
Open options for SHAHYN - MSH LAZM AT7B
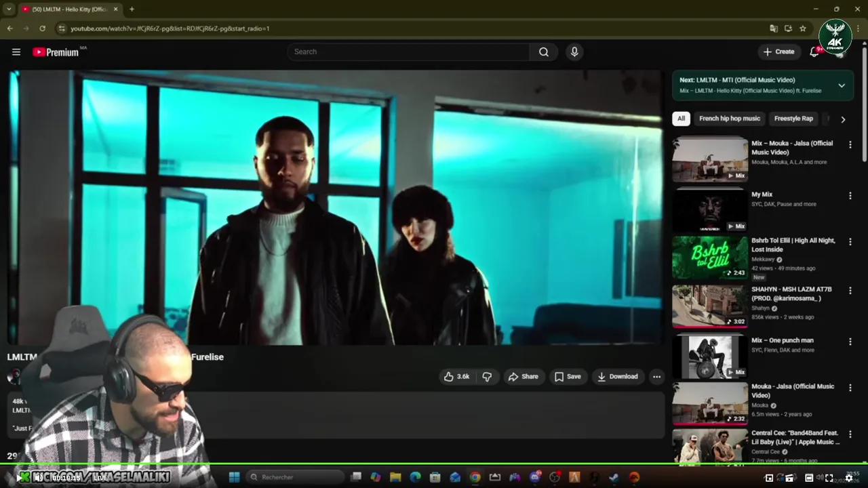pos(850,291)
